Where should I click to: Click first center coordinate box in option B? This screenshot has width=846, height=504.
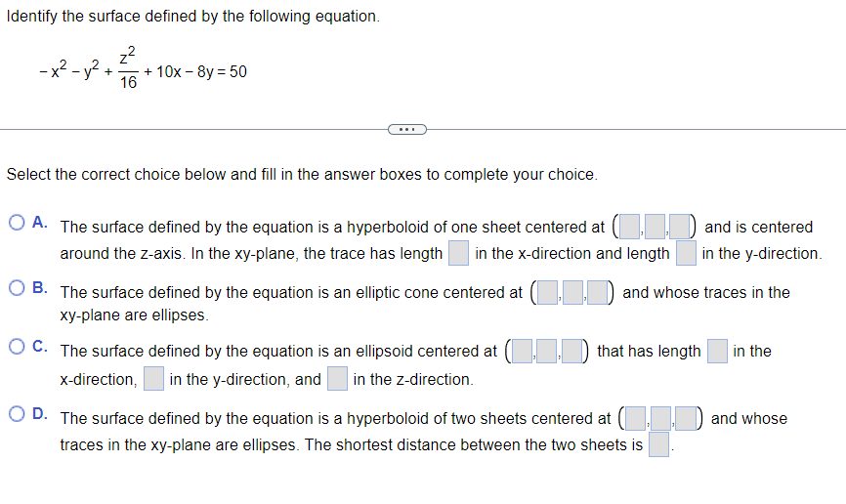coord(547,292)
